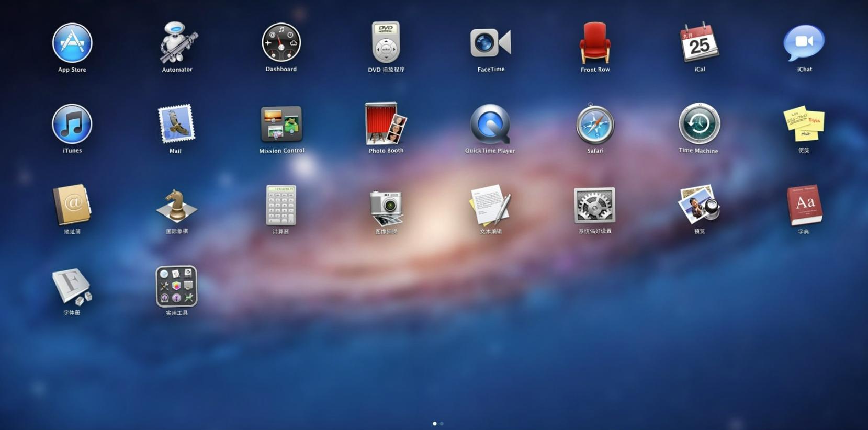This screenshot has height=430, width=868.
Task: Open the 字典 dictionary app
Action: (804, 205)
